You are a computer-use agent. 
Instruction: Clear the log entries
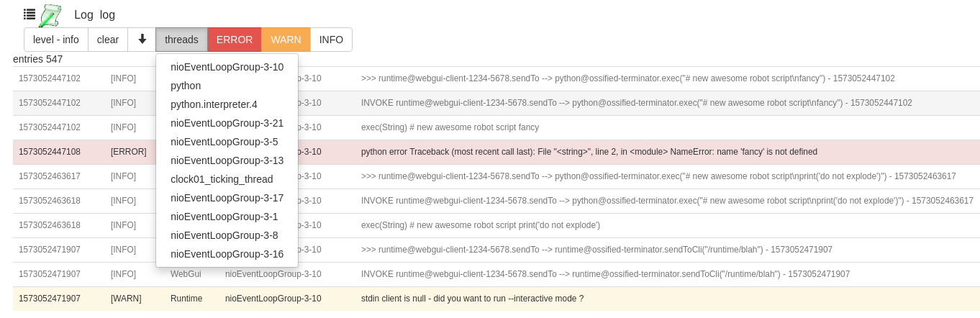[x=108, y=40]
